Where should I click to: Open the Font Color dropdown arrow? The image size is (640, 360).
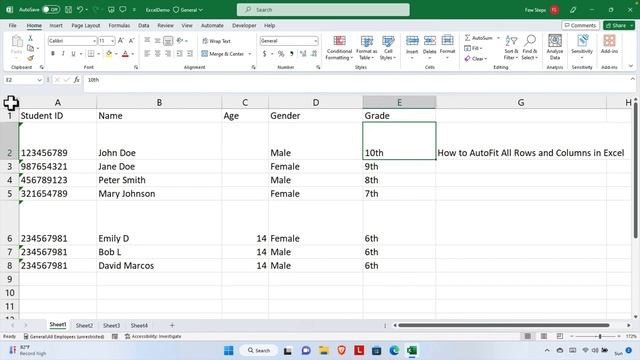(x=133, y=54)
